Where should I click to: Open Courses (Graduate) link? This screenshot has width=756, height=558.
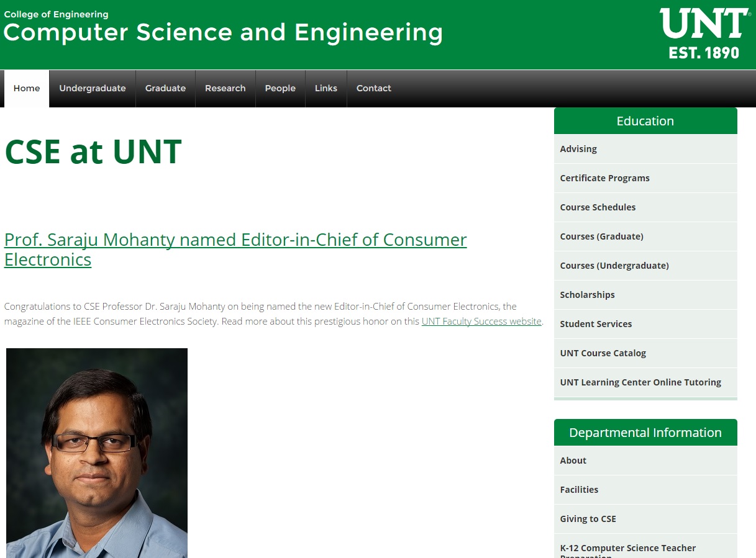645,236
